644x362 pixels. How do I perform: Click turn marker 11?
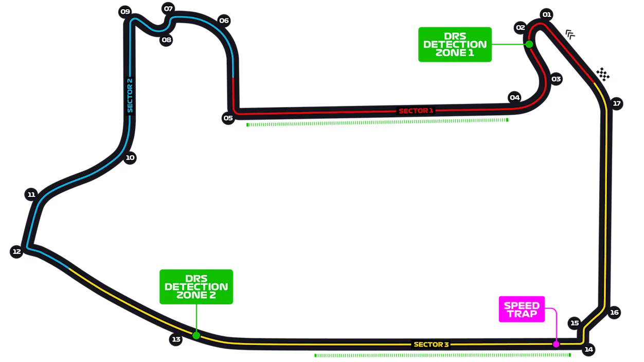[x=31, y=194]
